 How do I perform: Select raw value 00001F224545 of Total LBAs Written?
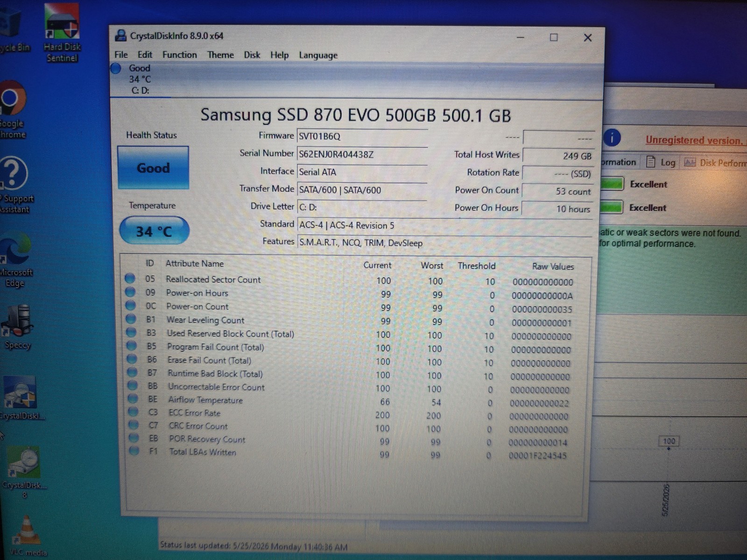pos(538,455)
